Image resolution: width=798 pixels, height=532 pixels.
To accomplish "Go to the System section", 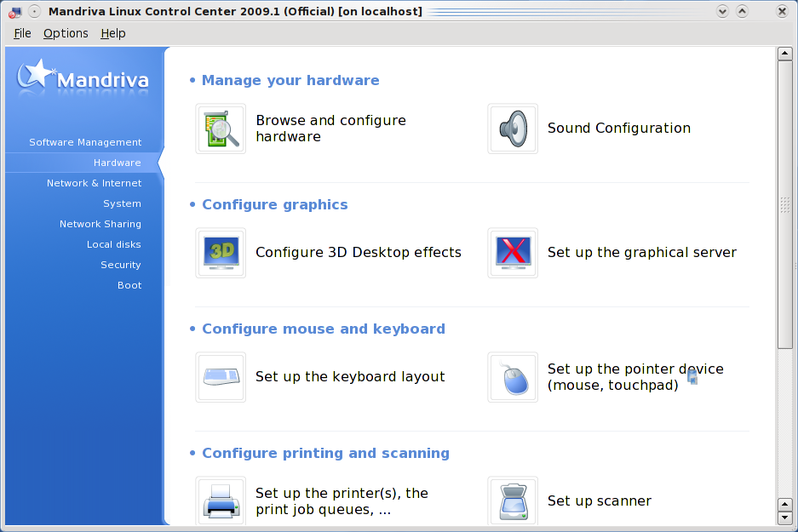I will click(122, 203).
